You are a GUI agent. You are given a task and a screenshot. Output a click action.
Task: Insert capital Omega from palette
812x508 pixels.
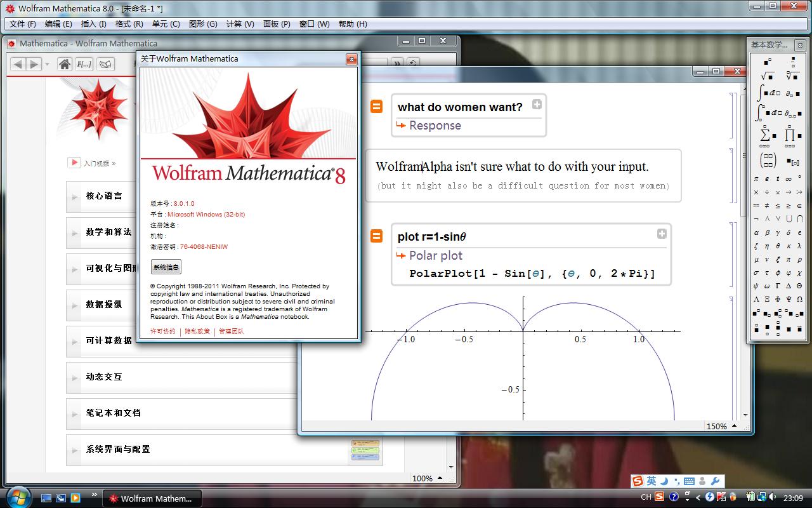799,299
